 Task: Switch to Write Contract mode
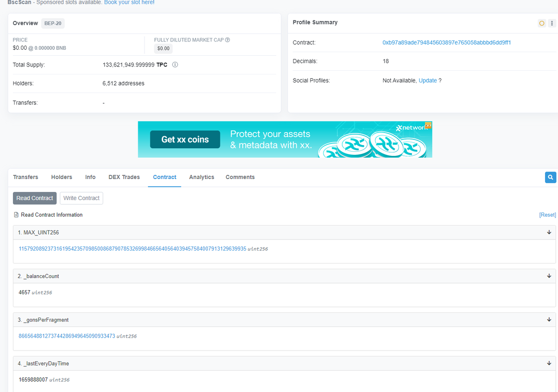(x=81, y=198)
